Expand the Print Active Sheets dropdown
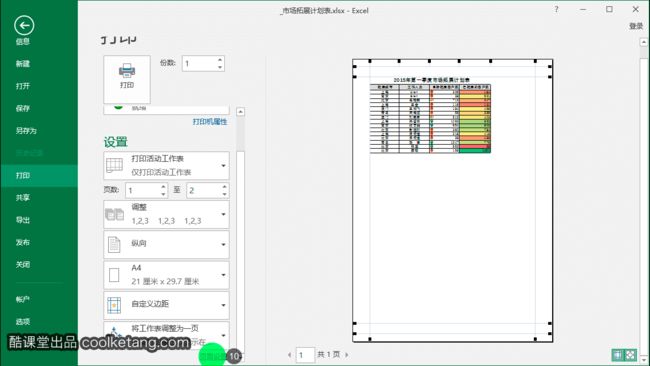This screenshot has height=366, width=650. (166, 165)
